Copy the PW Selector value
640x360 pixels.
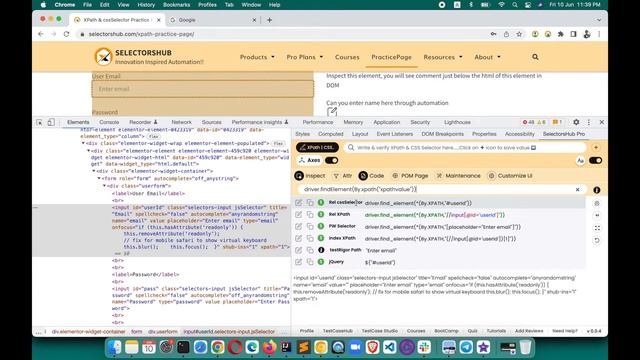pos(310,226)
